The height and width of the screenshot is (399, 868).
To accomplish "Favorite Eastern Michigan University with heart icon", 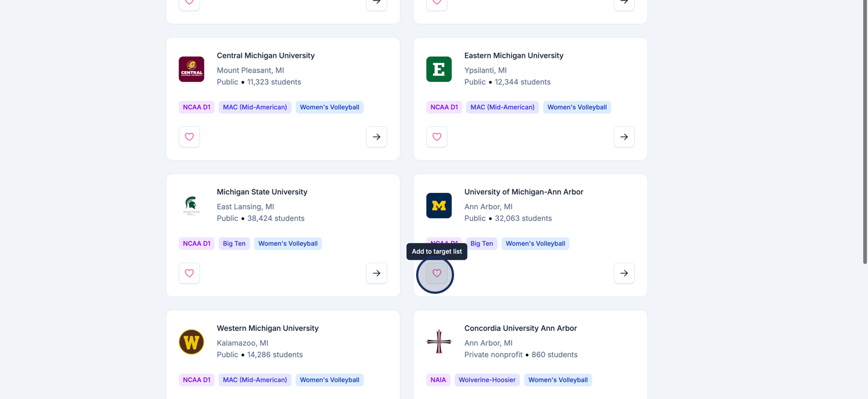I will 437,137.
